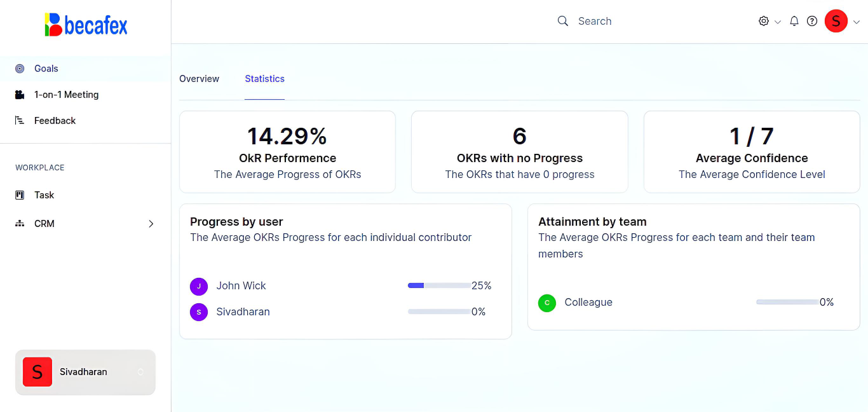Expand the Sivadharan account switcher
The width and height of the screenshot is (868, 412).
pyautogui.click(x=140, y=372)
